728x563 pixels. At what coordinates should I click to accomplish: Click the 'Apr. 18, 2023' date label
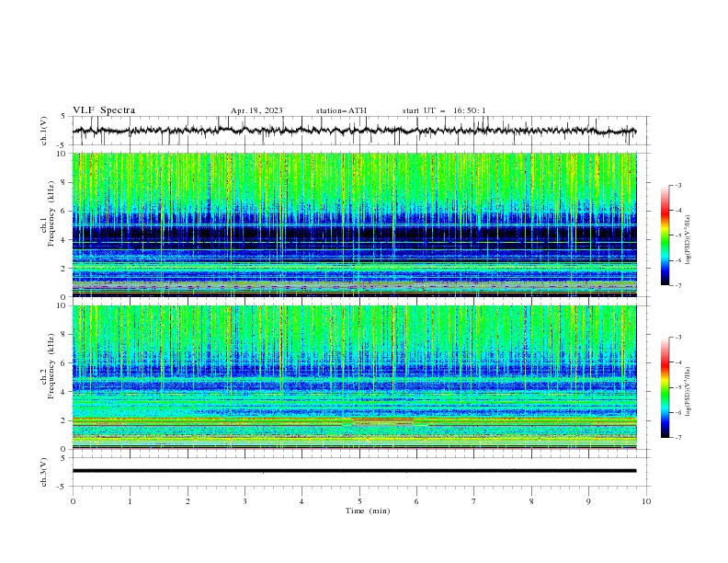[256, 110]
